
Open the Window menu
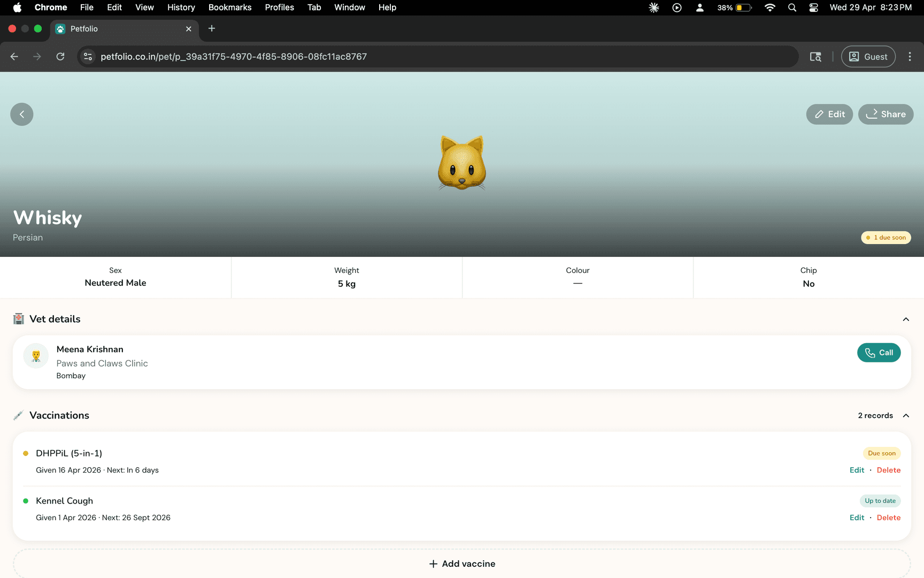point(350,7)
